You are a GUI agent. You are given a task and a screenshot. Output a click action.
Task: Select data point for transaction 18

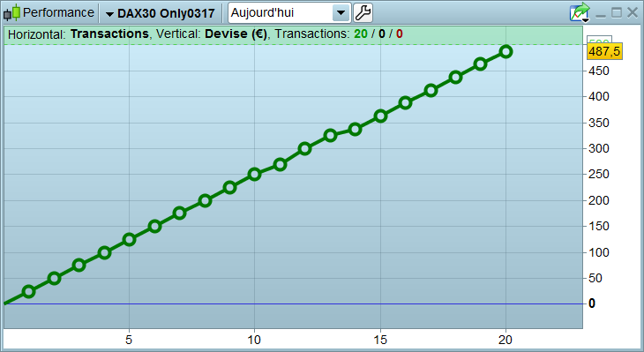click(455, 78)
